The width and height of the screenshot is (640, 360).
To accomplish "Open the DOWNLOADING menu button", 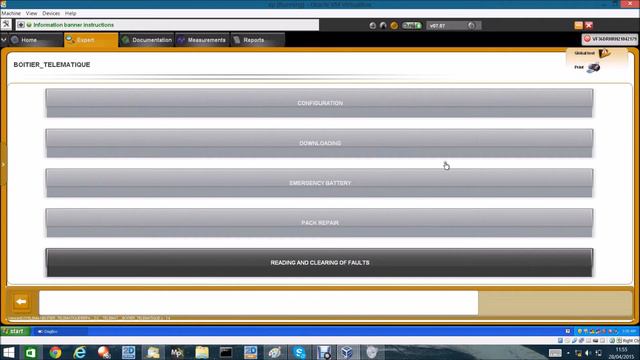I will click(319, 143).
